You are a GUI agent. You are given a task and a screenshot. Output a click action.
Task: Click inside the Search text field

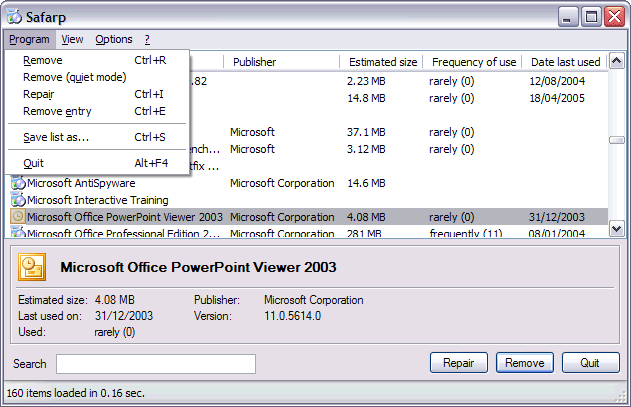click(x=156, y=364)
